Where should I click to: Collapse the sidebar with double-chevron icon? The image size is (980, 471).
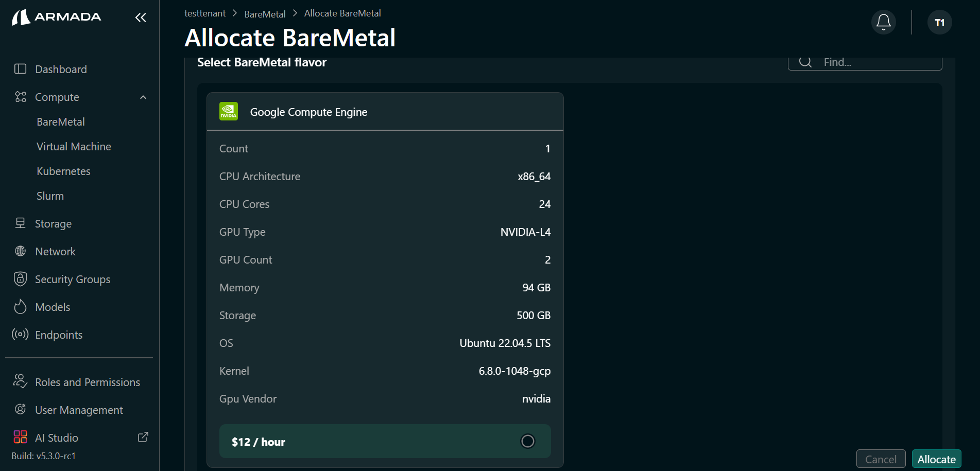(x=141, y=18)
